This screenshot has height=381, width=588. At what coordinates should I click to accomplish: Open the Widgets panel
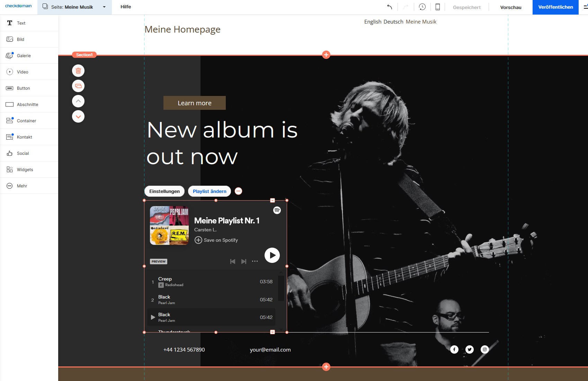(24, 169)
